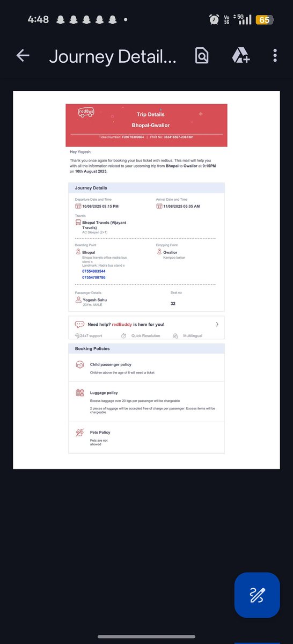Add document to Google Drive

click(240, 56)
